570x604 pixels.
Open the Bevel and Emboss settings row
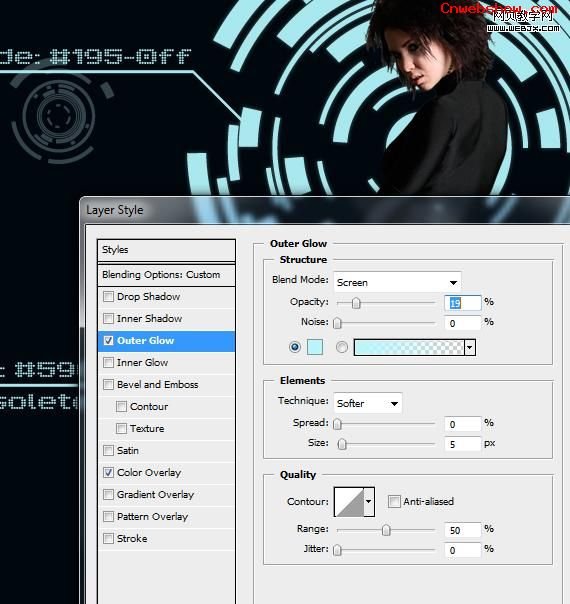[x=166, y=384]
